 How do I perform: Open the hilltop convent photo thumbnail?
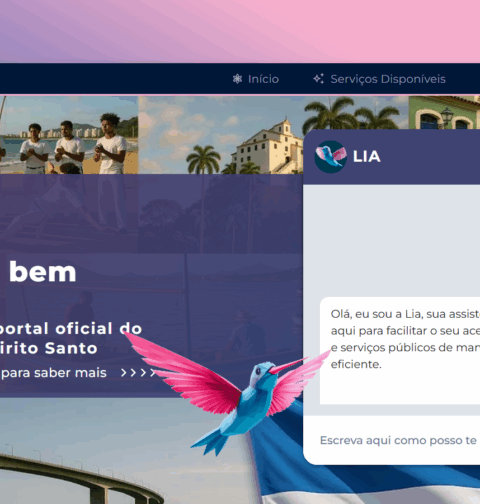pos(221,135)
